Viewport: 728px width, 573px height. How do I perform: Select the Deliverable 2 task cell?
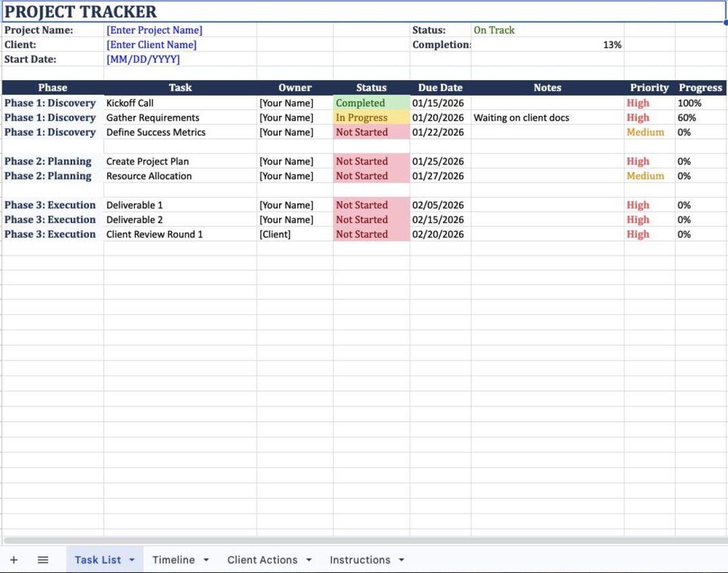[180, 219]
